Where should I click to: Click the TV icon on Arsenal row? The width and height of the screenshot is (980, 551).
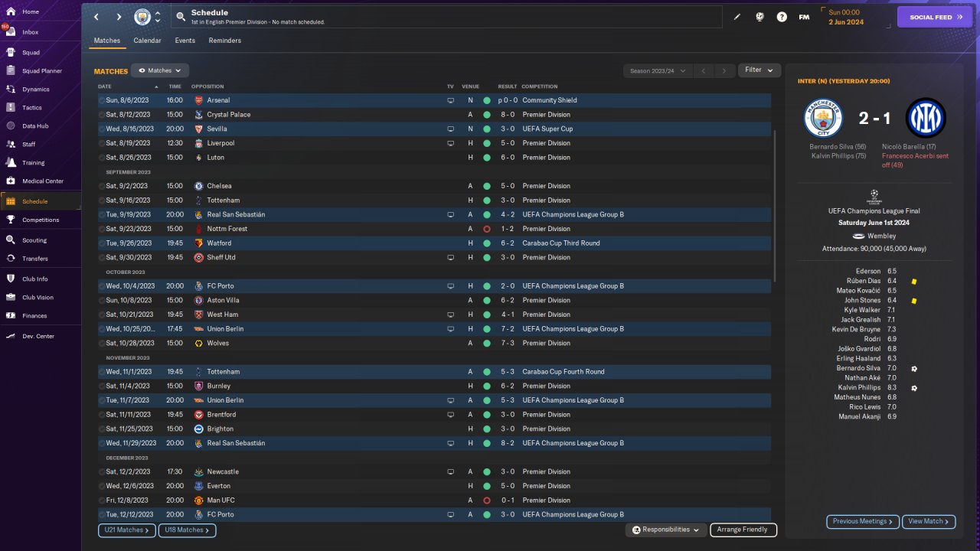click(451, 100)
